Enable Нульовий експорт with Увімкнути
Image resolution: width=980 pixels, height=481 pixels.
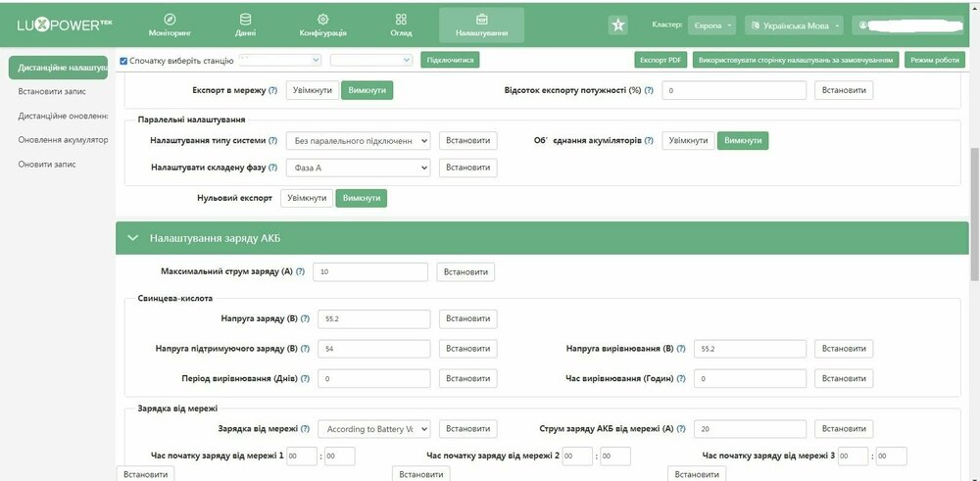[x=307, y=198]
